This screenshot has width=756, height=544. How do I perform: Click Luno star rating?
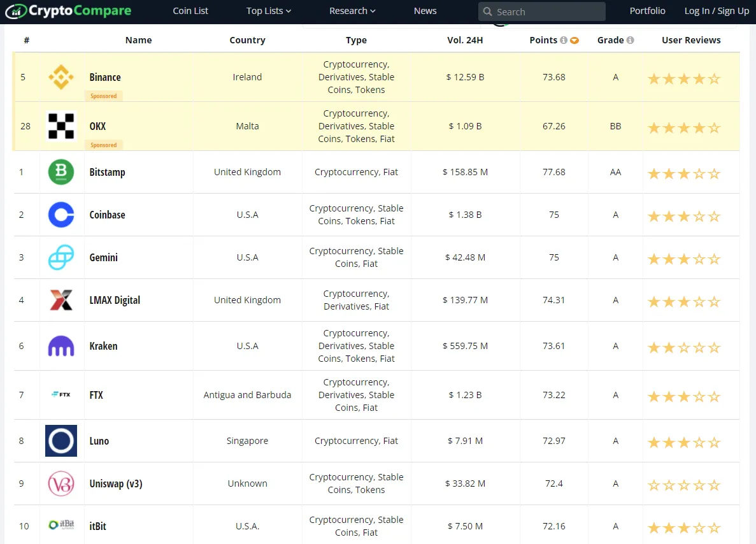pos(683,443)
